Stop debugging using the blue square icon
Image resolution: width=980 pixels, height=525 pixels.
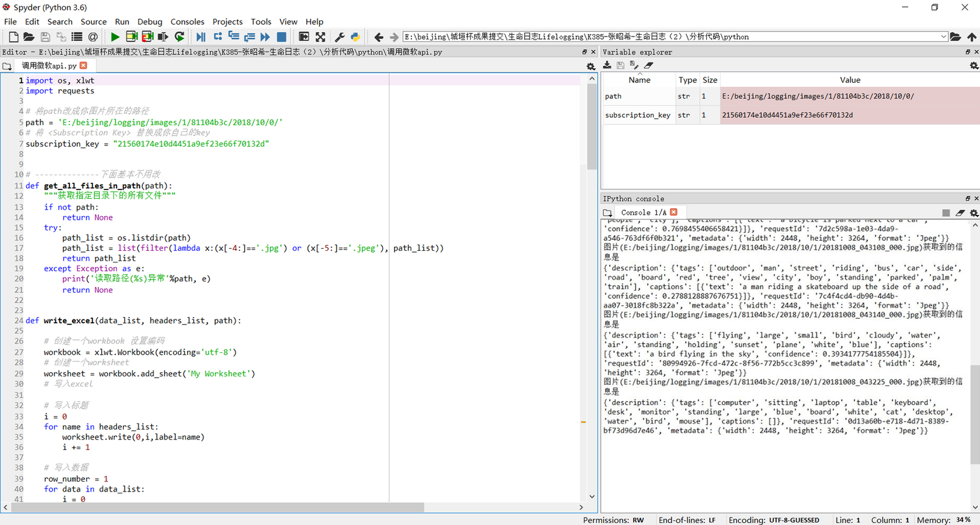(x=281, y=37)
